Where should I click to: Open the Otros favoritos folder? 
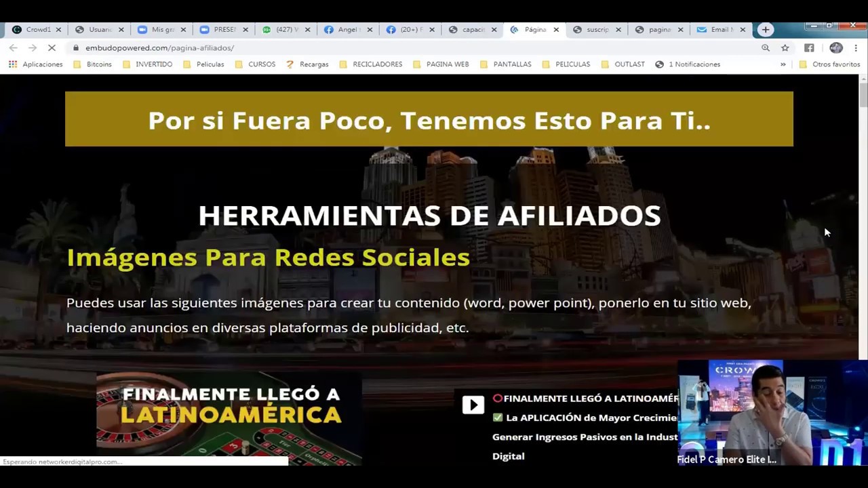coord(829,64)
